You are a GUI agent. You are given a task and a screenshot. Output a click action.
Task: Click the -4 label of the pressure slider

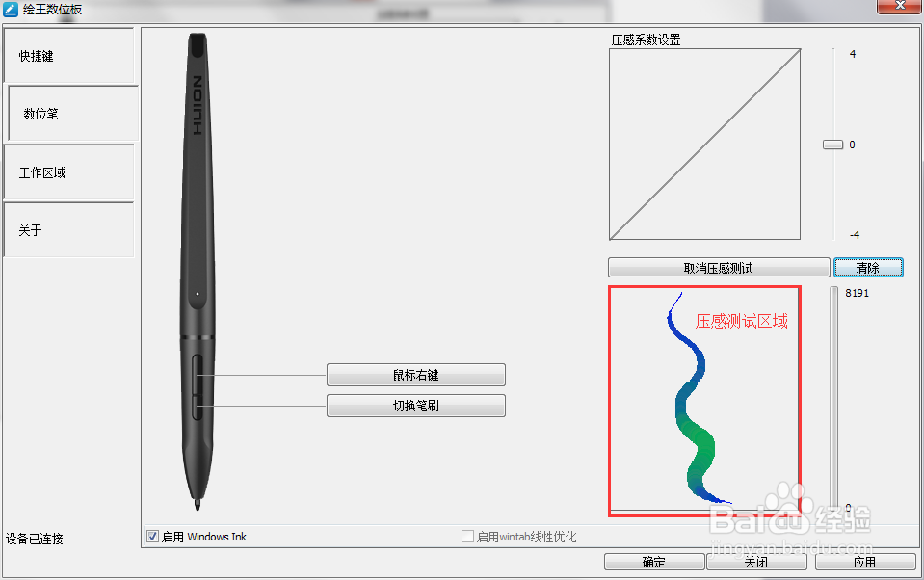(x=854, y=234)
